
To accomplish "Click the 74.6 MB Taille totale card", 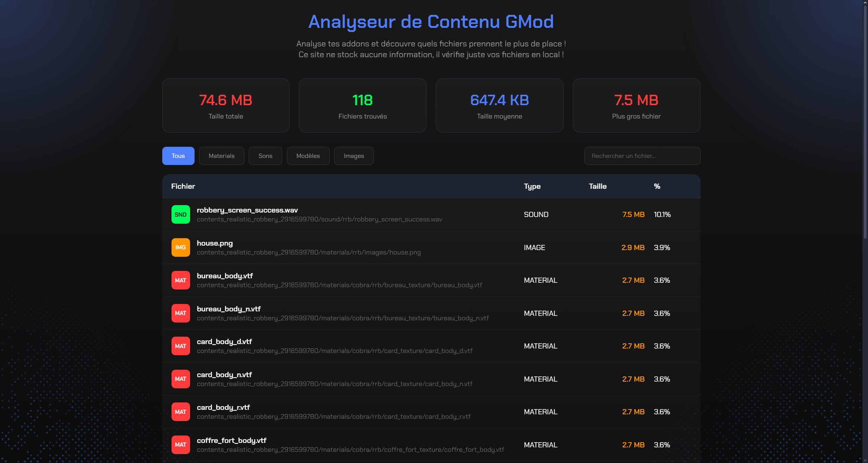I will [x=226, y=106].
